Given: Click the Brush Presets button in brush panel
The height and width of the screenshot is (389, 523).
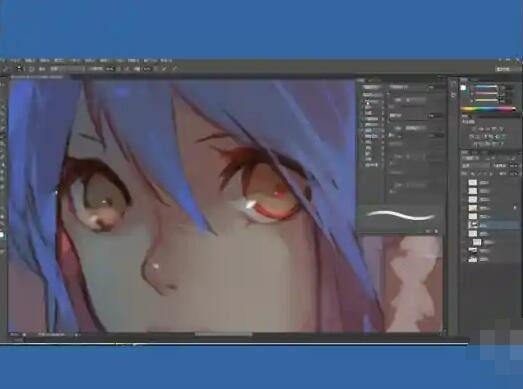Looking at the screenshot, I should (x=372, y=87).
